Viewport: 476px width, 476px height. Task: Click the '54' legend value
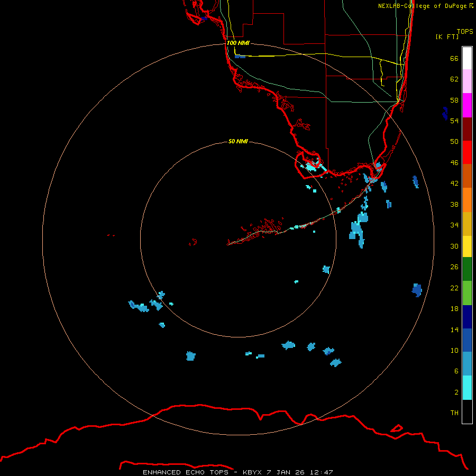(454, 121)
